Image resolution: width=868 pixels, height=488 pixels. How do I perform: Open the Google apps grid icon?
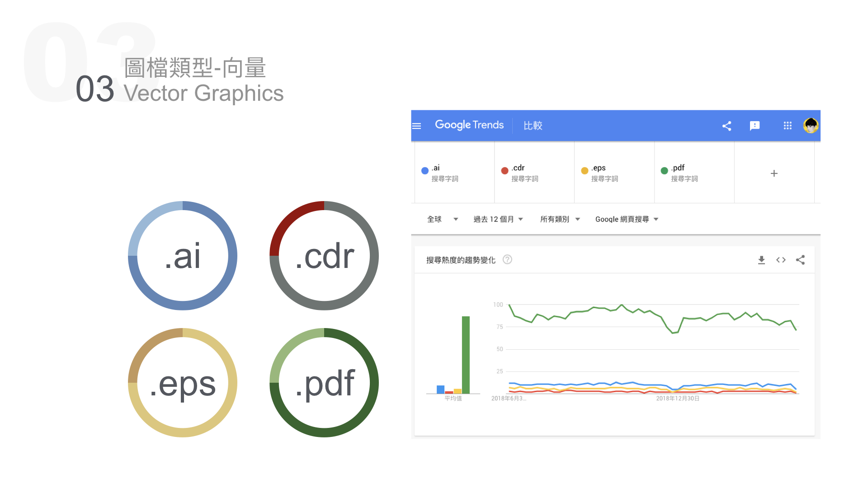coord(788,126)
